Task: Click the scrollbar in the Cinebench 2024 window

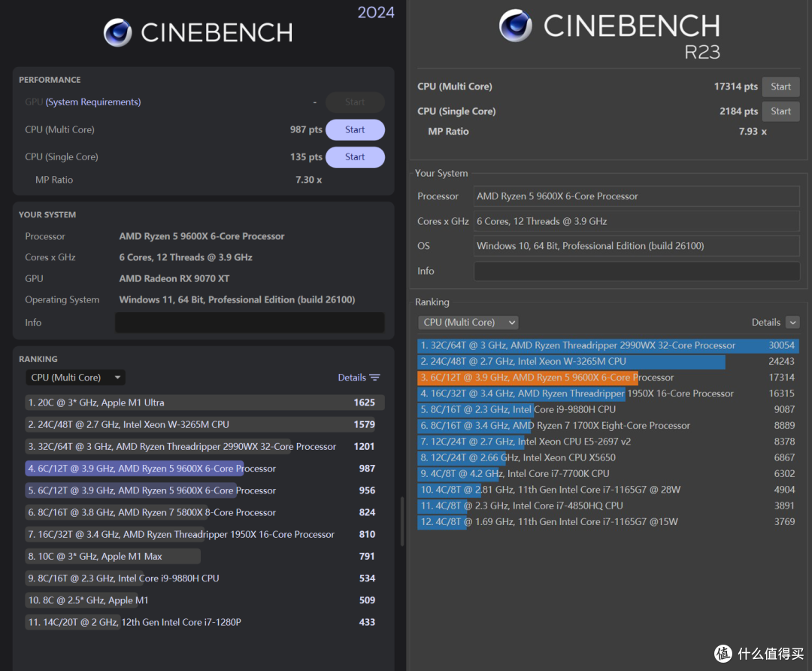Action: pos(401,522)
